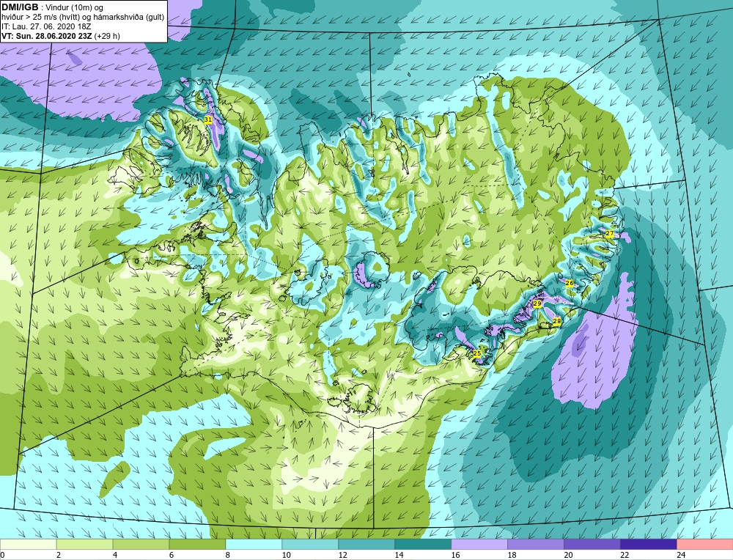Click the 16–18 m/s legend swatch
This screenshot has width=733, height=560.
point(479,544)
